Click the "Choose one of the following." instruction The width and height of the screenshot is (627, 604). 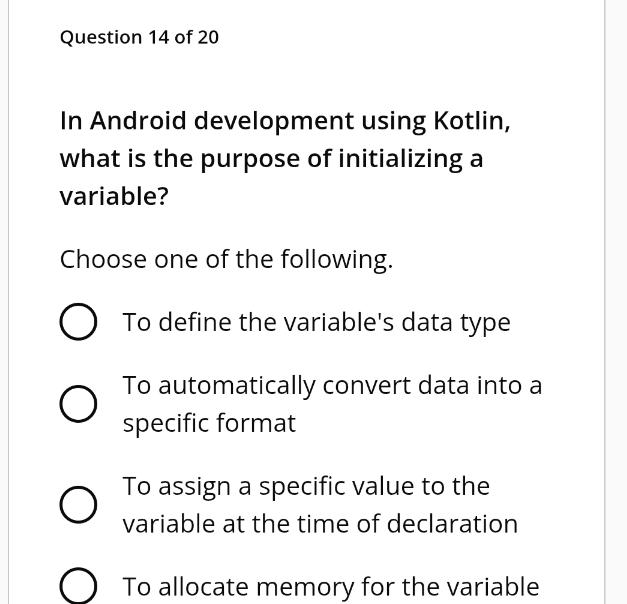(226, 260)
